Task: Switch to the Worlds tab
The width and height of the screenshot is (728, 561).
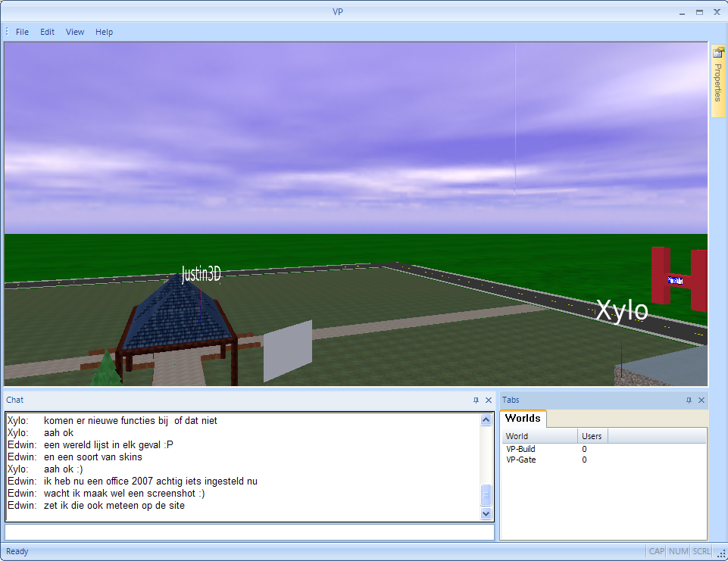Action: tap(523, 418)
